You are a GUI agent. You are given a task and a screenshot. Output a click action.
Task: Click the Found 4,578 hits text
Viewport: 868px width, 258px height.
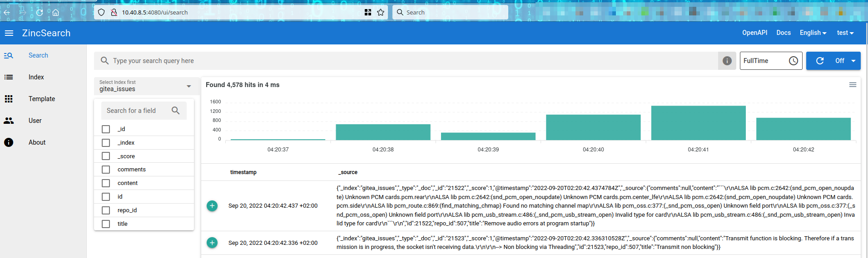(243, 85)
